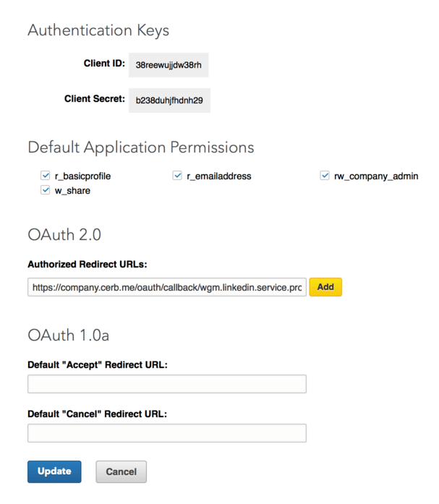
Task: Disable the rw_company_admin permission checkbox
Action: click(325, 176)
